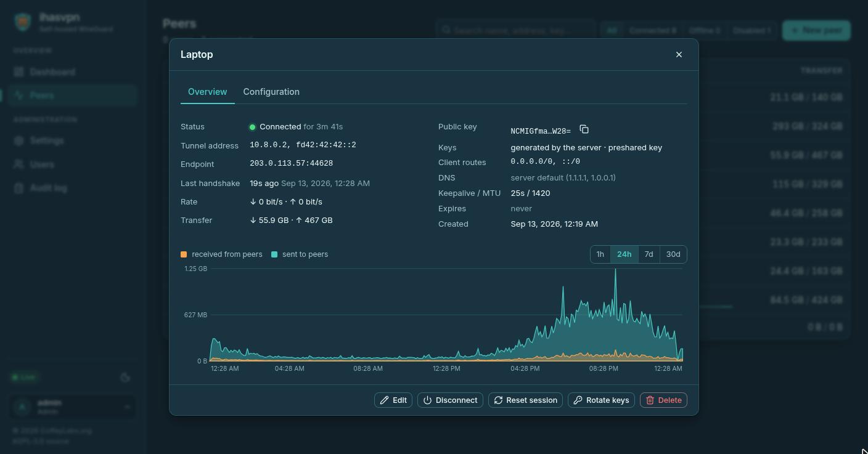Click the ihasvpn shield logo
The height and width of the screenshot is (454, 868).
[x=23, y=22]
